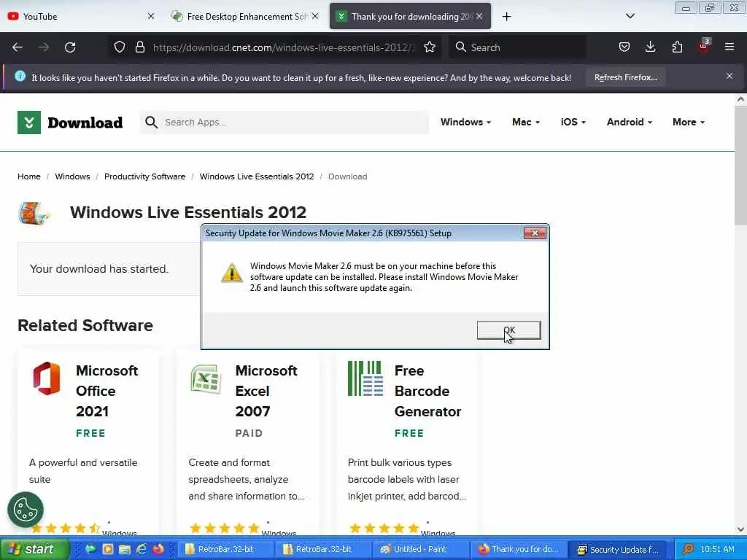The width and height of the screenshot is (747, 560).
Task: Click the scrollbar down arrow
Action: [x=740, y=529]
